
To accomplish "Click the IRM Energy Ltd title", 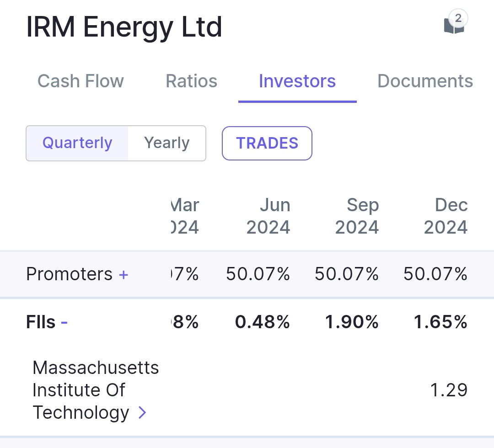I will pos(124,27).
